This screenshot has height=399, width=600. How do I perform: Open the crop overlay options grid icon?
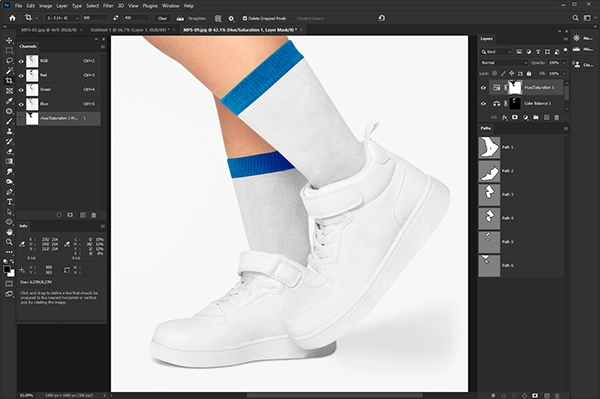218,18
